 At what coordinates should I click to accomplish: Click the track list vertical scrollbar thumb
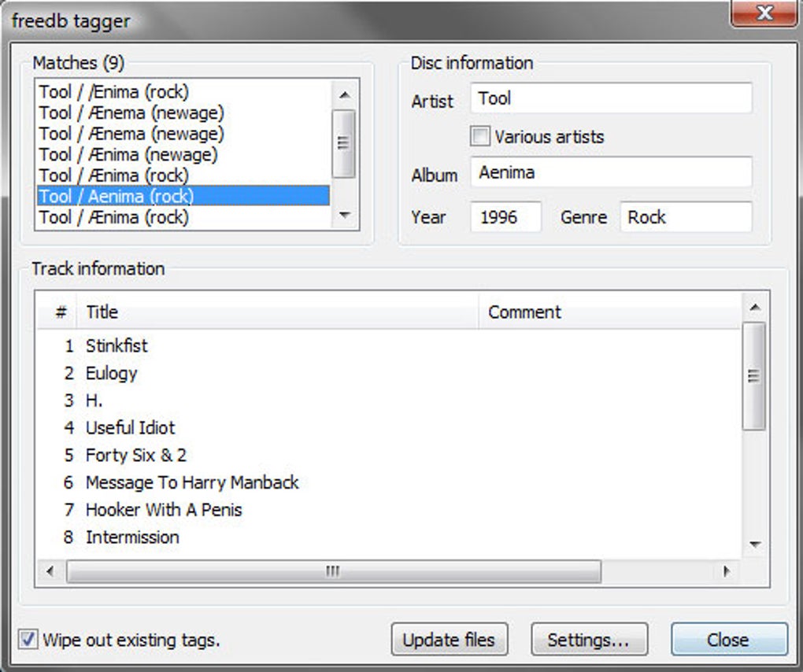[754, 376]
